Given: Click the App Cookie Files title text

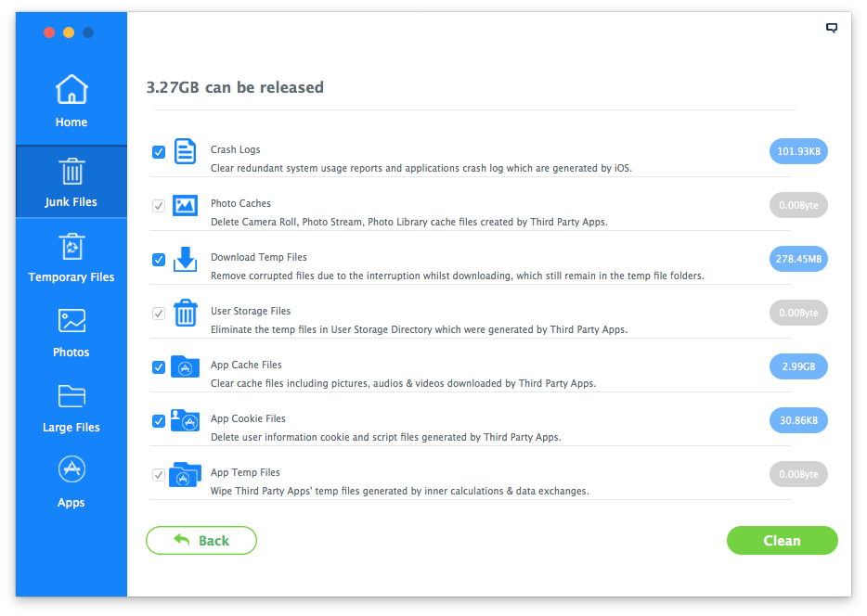Looking at the screenshot, I should 248,418.
